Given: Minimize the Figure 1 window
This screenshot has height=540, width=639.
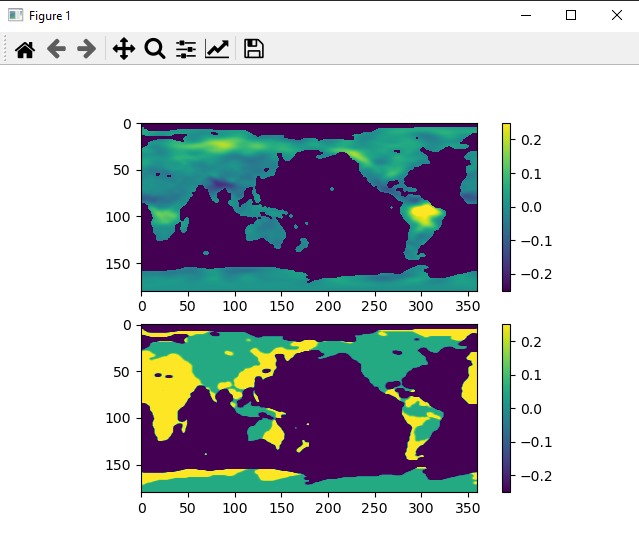Looking at the screenshot, I should pyautogui.click(x=526, y=15).
